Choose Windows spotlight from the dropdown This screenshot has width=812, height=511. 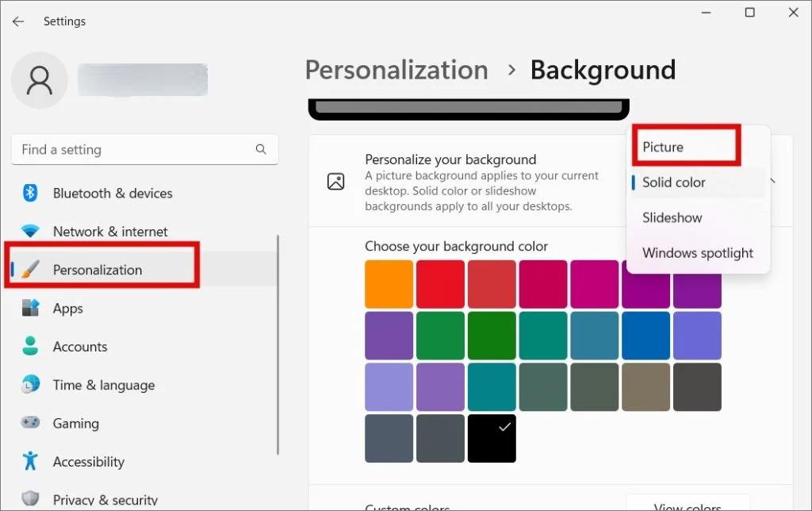tap(698, 253)
